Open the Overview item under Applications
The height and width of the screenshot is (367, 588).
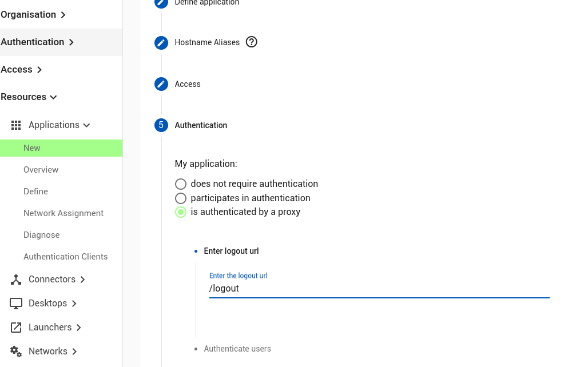pos(41,170)
